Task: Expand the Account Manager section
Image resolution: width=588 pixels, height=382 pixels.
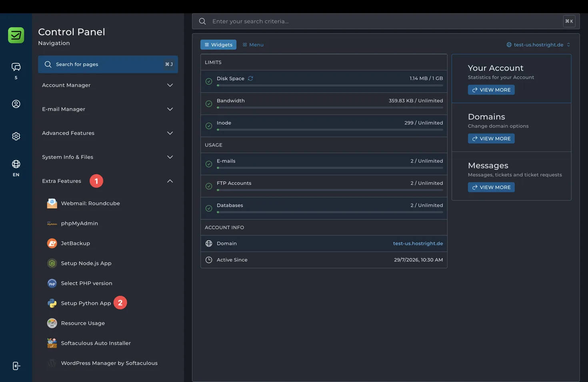Action: (108, 85)
